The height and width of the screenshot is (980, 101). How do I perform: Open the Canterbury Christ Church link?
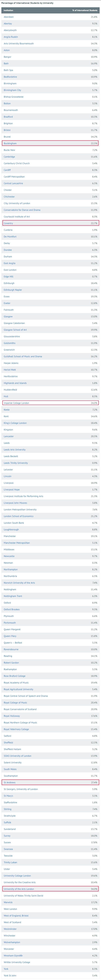tap(17, 164)
